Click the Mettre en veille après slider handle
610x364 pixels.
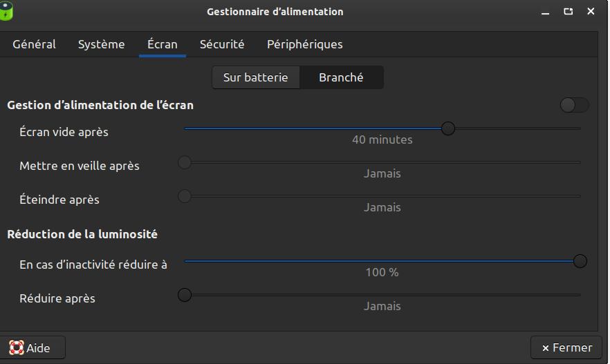point(185,162)
